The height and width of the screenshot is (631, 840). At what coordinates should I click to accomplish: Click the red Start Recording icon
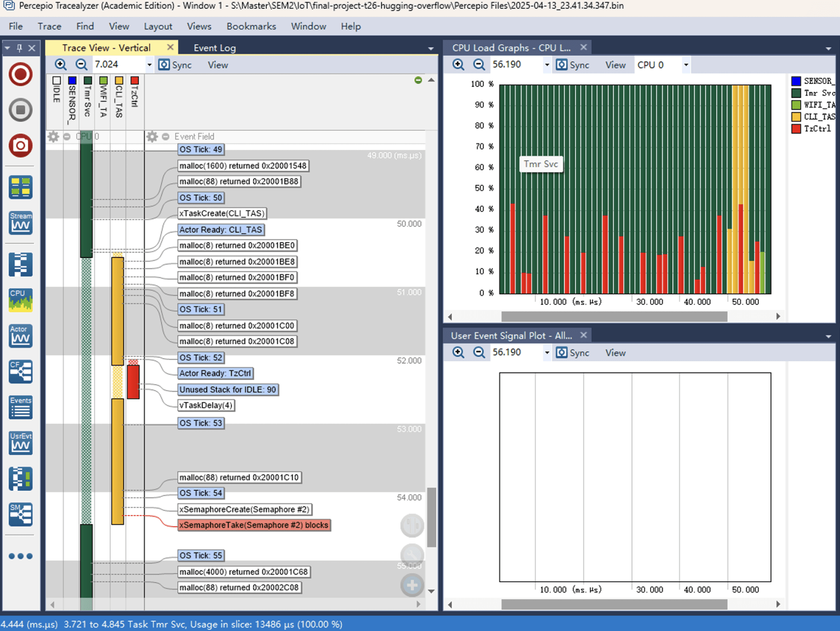[x=20, y=74]
